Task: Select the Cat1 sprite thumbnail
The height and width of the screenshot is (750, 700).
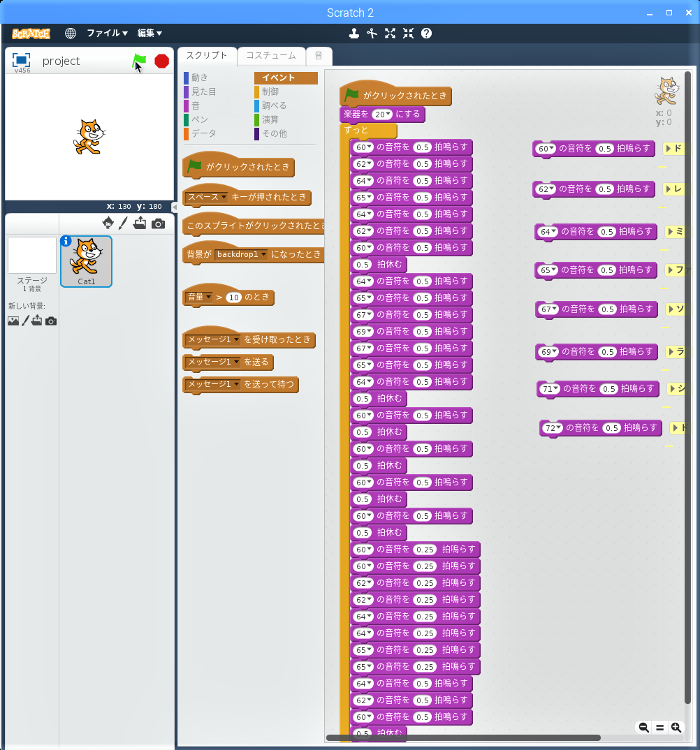Action: 86,261
